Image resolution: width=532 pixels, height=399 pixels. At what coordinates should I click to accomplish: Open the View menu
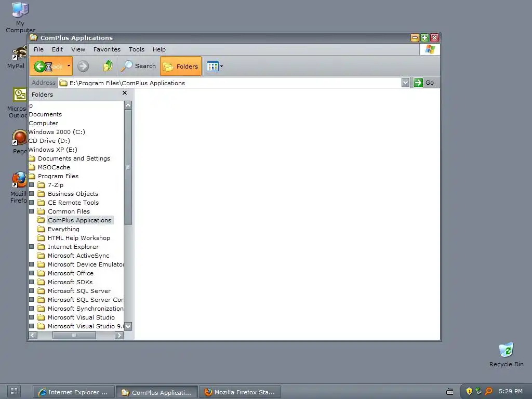coord(78,49)
